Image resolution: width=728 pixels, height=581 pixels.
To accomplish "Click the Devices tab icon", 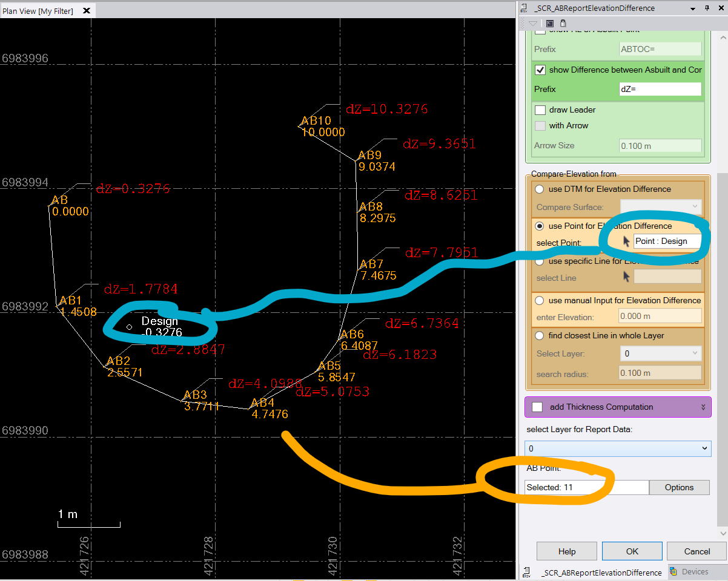I will [x=673, y=571].
